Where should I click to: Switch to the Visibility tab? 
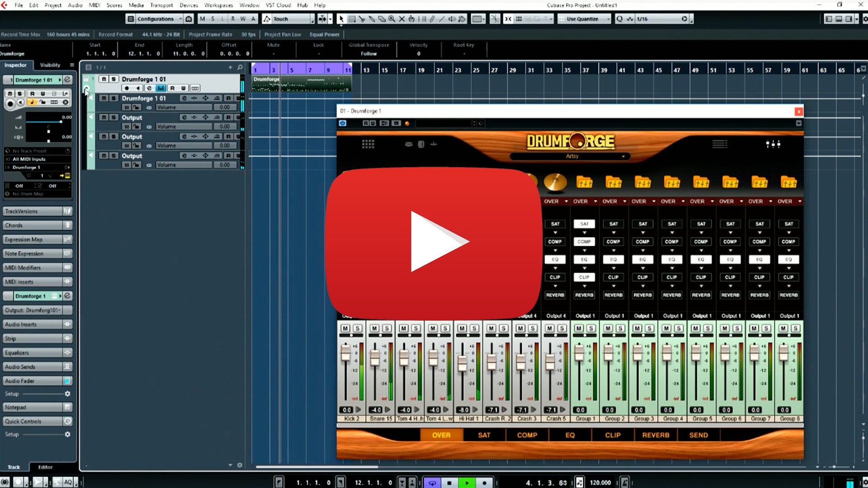click(x=50, y=65)
